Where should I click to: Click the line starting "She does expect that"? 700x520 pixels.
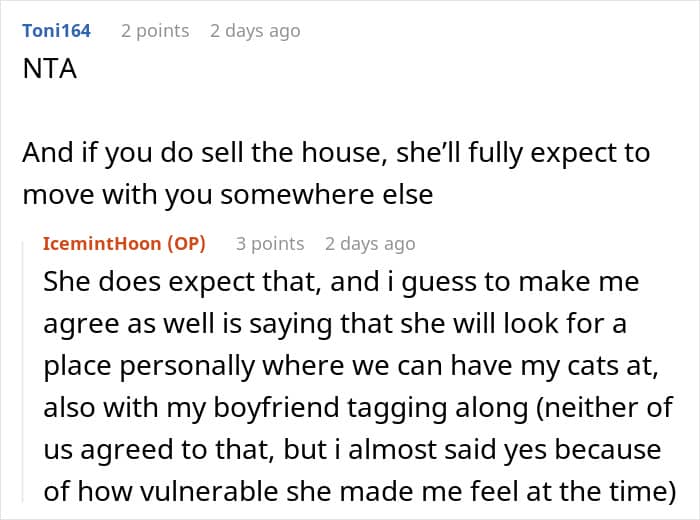pos(340,282)
